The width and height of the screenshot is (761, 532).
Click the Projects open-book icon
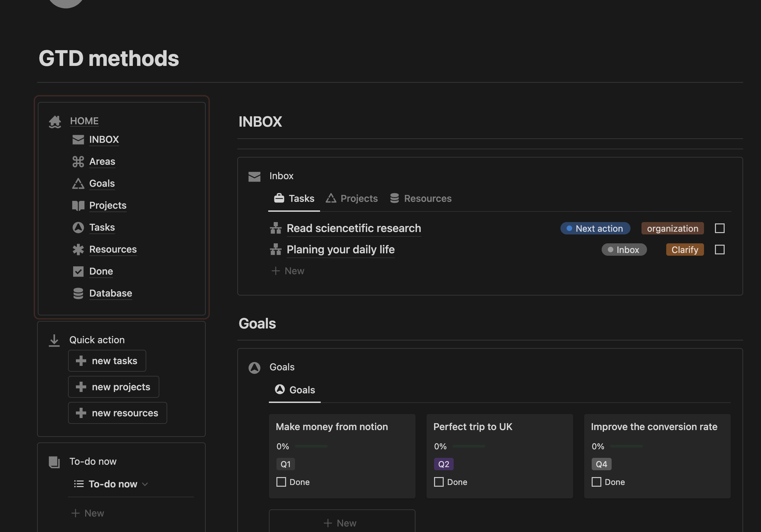[78, 206]
